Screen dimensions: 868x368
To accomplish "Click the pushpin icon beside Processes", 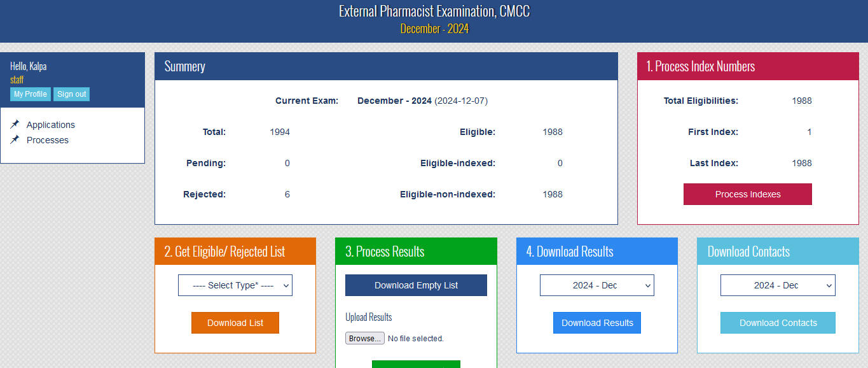I will tap(15, 139).
